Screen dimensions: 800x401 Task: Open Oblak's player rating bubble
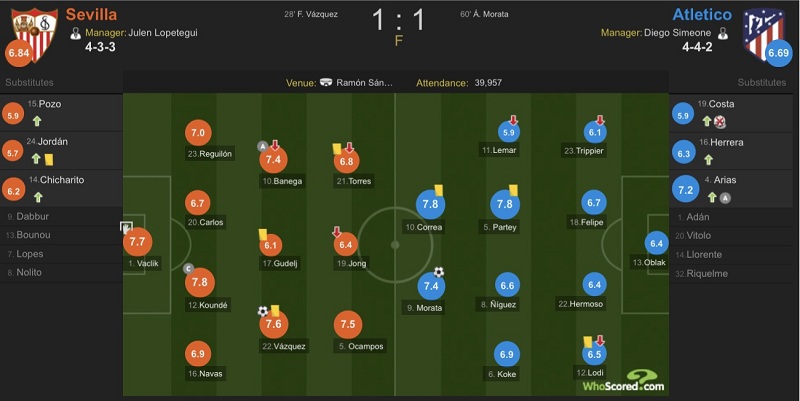[x=656, y=243]
